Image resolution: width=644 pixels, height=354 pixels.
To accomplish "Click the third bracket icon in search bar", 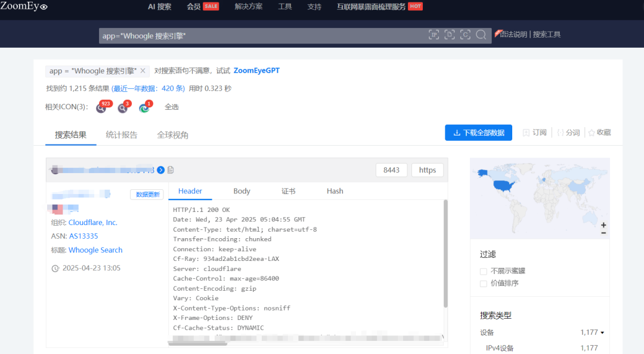I will coord(465,35).
